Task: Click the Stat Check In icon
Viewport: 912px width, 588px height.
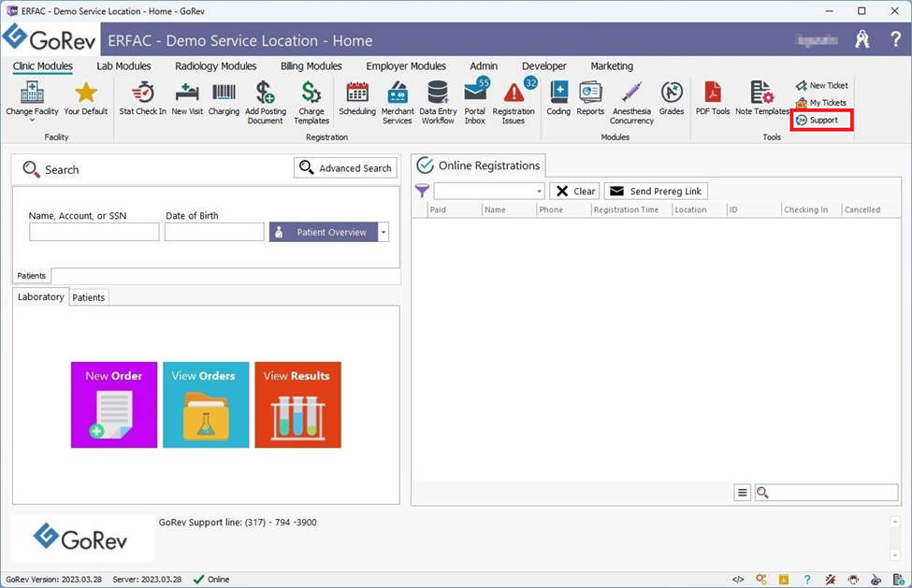Action: pyautogui.click(x=142, y=99)
